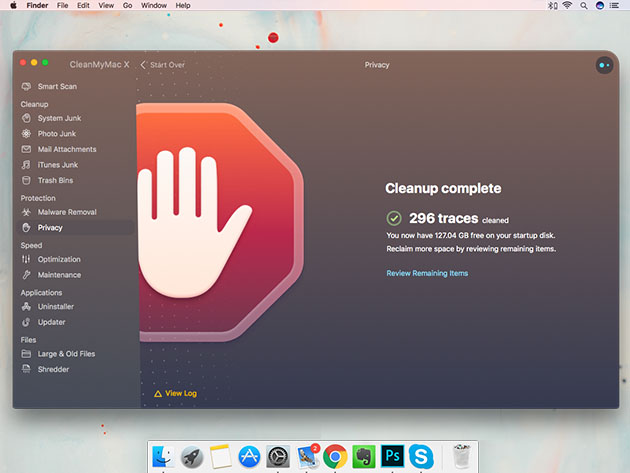This screenshot has width=630, height=473.
Task: Click the Mail Attachments envelope icon
Action: [x=26, y=149]
